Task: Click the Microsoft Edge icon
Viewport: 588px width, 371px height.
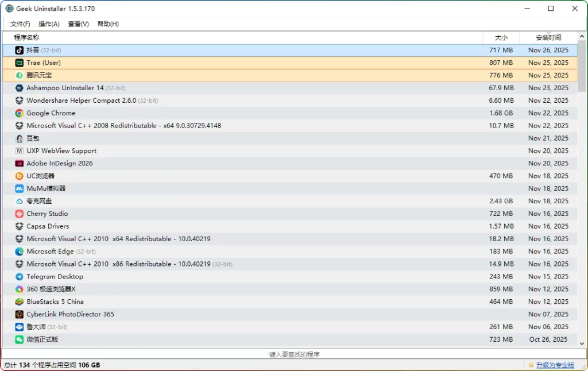Action: pos(18,251)
